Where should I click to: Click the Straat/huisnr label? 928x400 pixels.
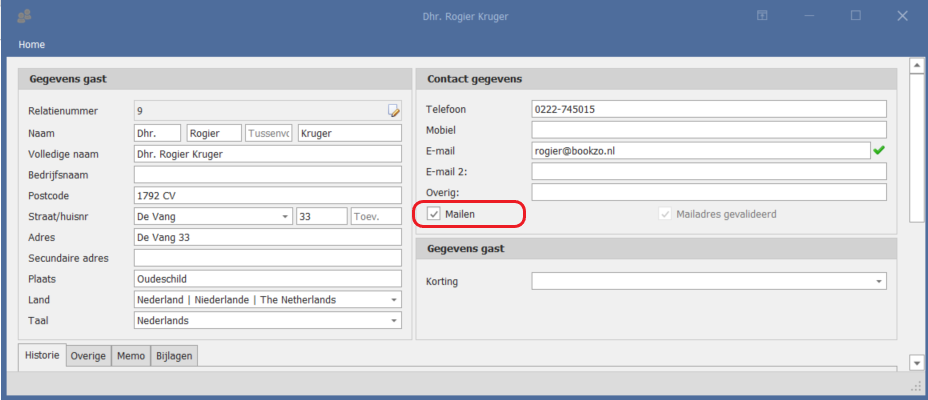[59, 217]
